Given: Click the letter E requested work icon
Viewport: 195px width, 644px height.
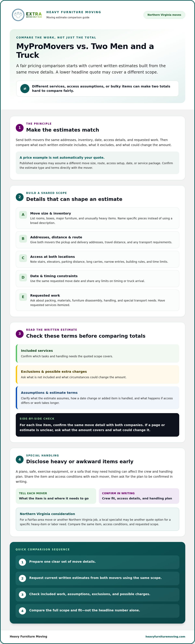Looking at the screenshot, I should (23, 297).
